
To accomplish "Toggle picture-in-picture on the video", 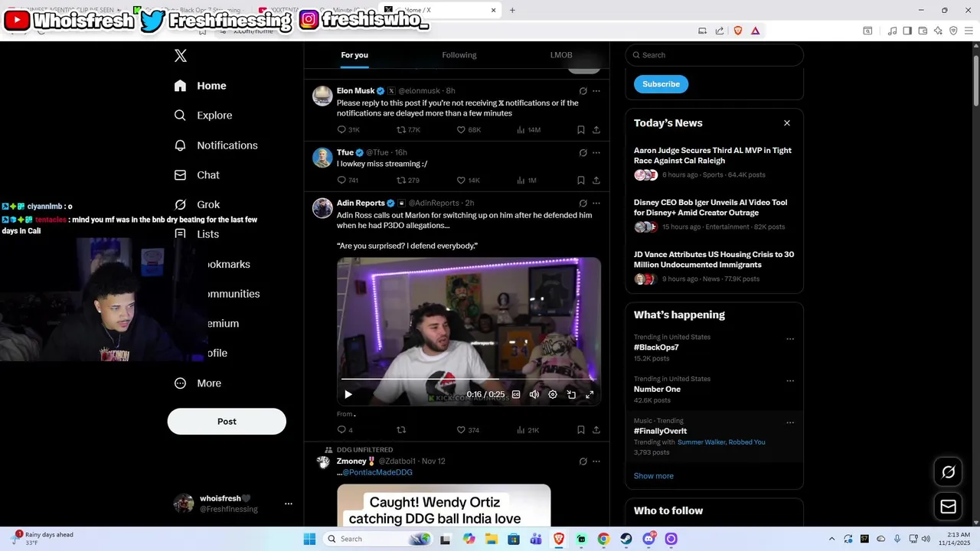I will [x=571, y=395].
